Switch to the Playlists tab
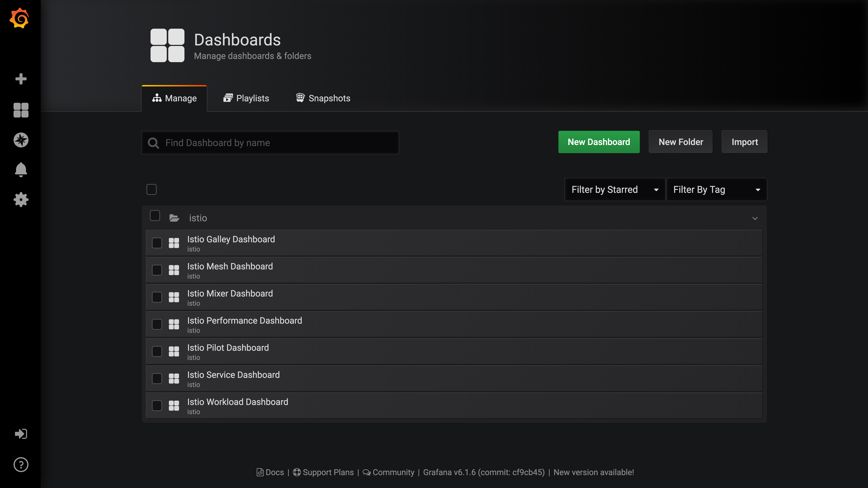The image size is (868, 488). [x=246, y=98]
